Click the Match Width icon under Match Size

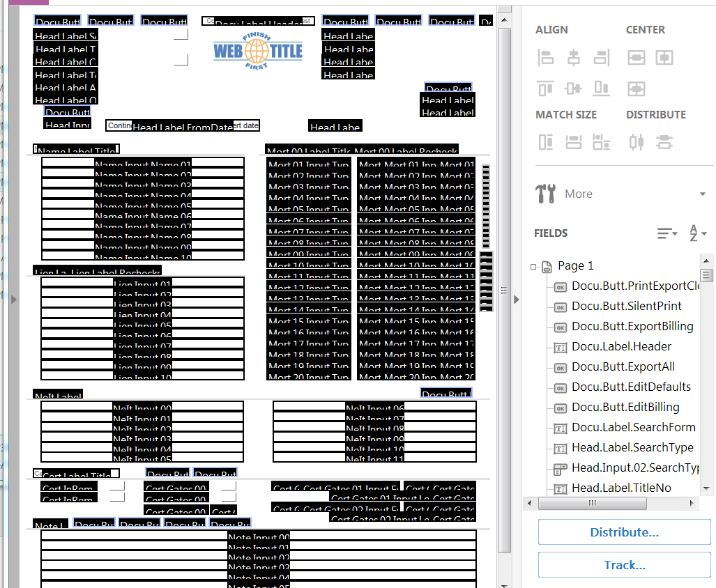point(574,142)
